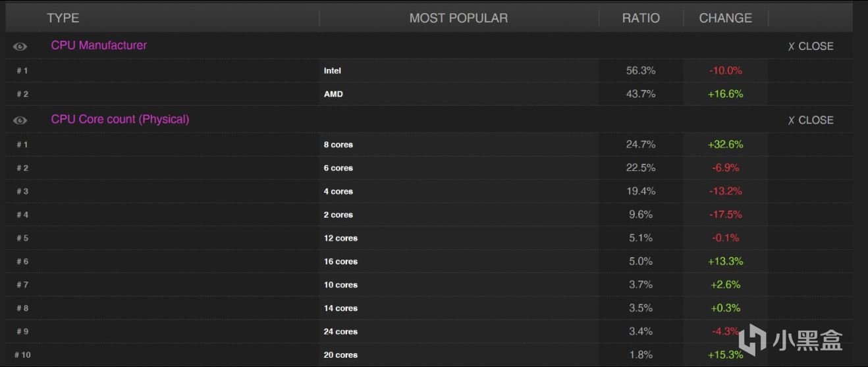Select the Intel row label
The width and height of the screenshot is (868, 367).
(x=333, y=70)
